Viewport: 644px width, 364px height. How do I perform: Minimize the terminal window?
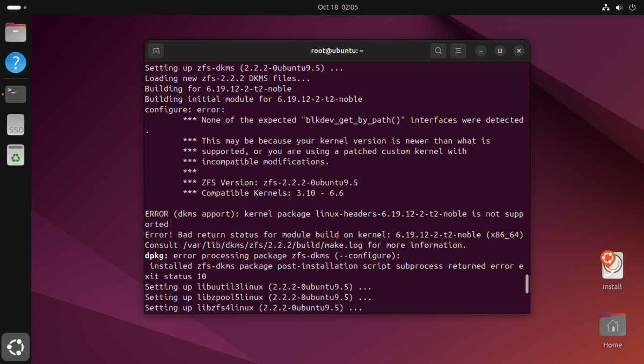[x=481, y=51]
